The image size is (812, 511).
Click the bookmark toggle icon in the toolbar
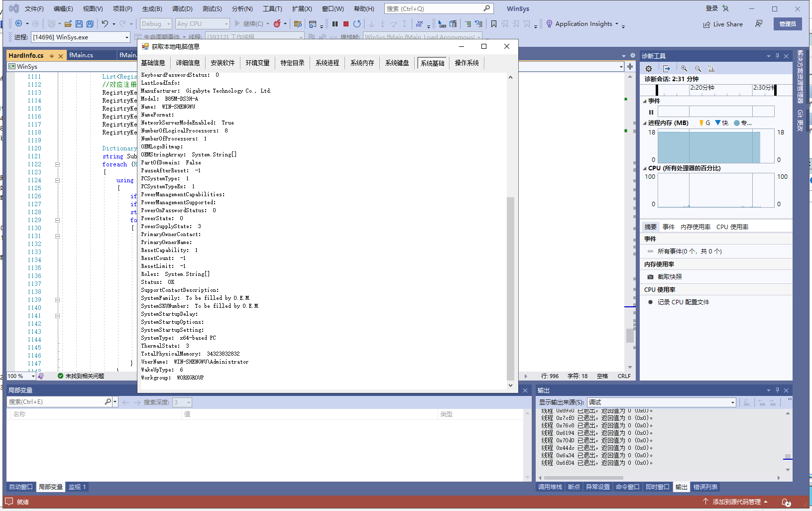493,23
